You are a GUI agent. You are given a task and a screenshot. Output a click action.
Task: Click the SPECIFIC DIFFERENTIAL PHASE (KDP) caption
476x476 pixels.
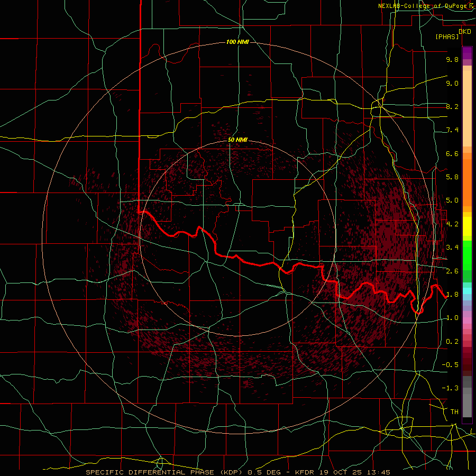[164, 472]
